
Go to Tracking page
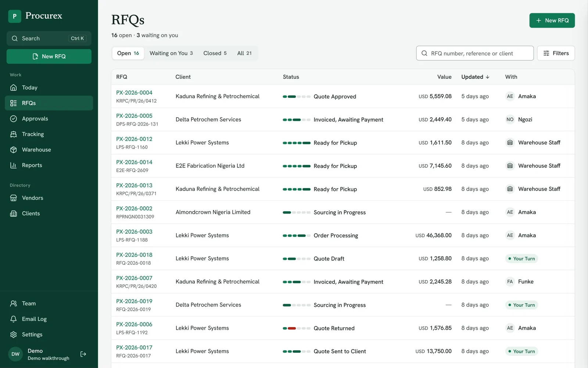pyautogui.click(x=49, y=134)
